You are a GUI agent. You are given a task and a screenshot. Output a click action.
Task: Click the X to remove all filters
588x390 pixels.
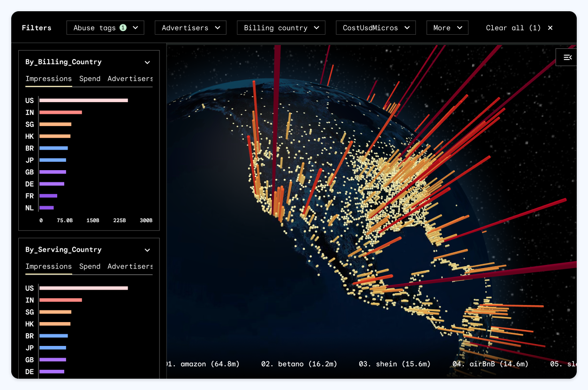(550, 28)
